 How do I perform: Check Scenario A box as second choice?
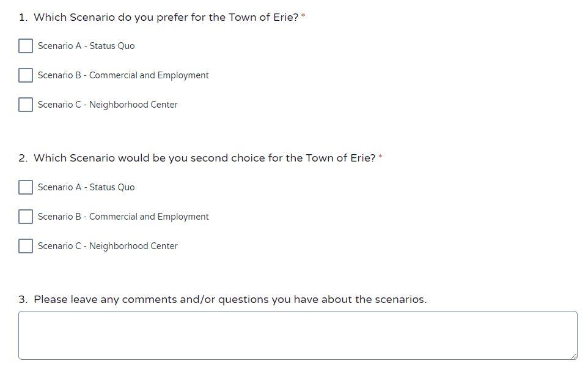pyautogui.click(x=26, y=187)
